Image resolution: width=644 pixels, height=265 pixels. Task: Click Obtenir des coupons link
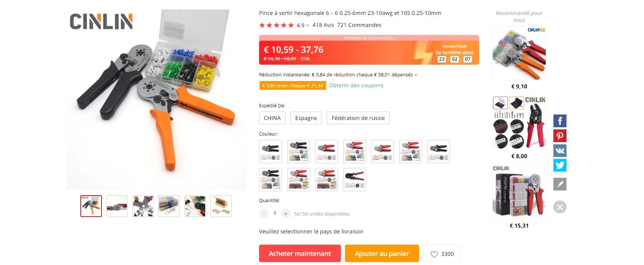pos(356,85)
